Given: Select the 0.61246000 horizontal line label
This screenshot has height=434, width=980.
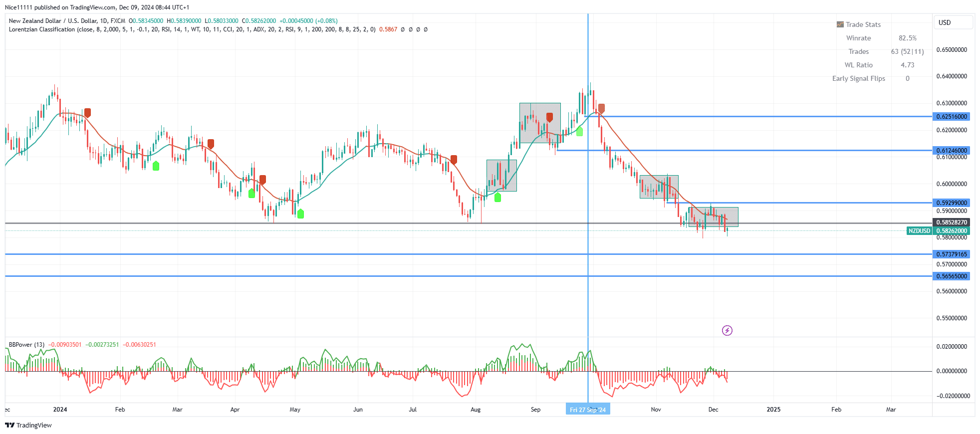Looking at the screenshot, I should click(x=952, y=151).
